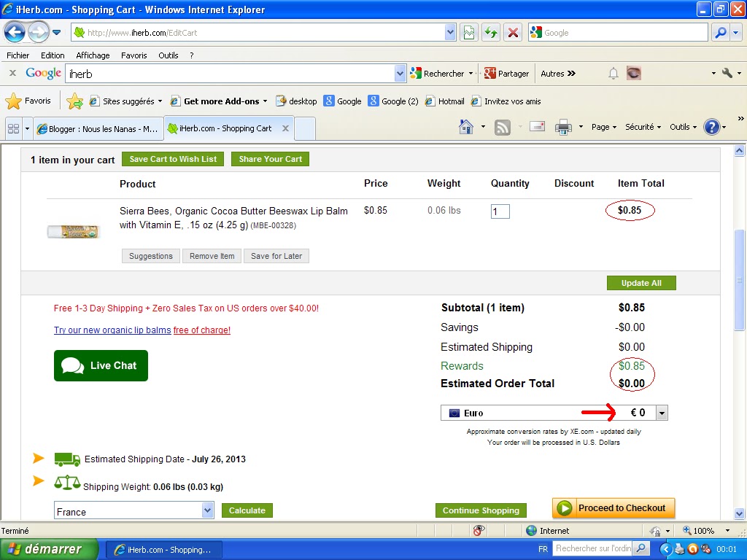Expand the Google toolbar search box dropdown
Screen dimensions: 747x560
[400, 74]
